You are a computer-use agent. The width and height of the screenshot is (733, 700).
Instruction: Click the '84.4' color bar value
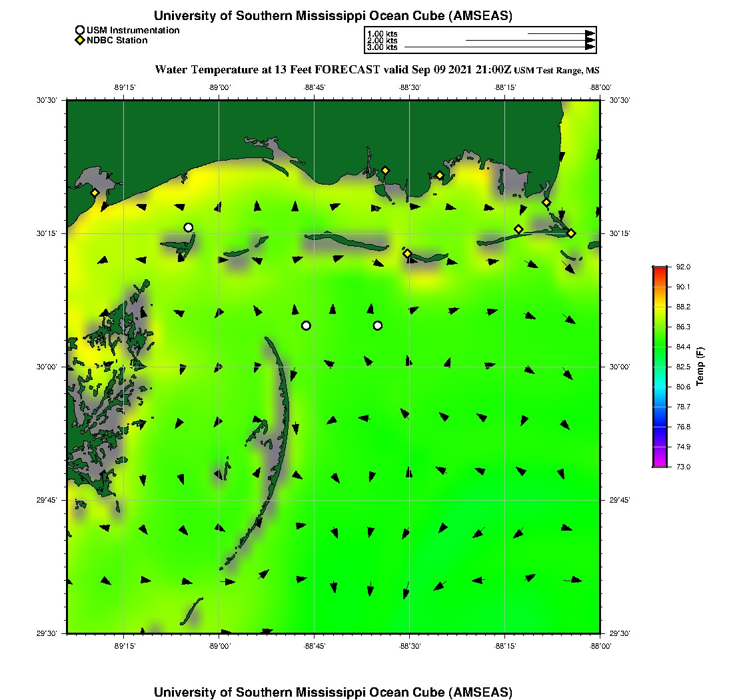click(683, 347)
